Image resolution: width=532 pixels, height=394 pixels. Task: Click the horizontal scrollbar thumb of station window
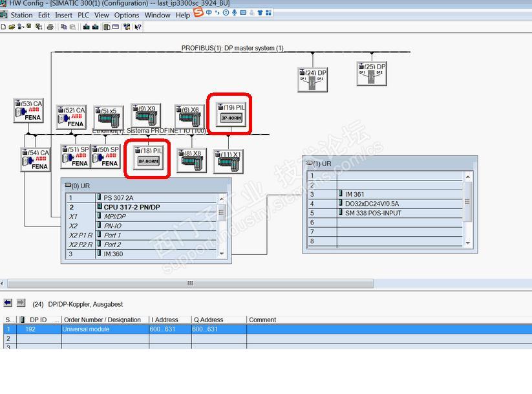(x=190, y=283)
